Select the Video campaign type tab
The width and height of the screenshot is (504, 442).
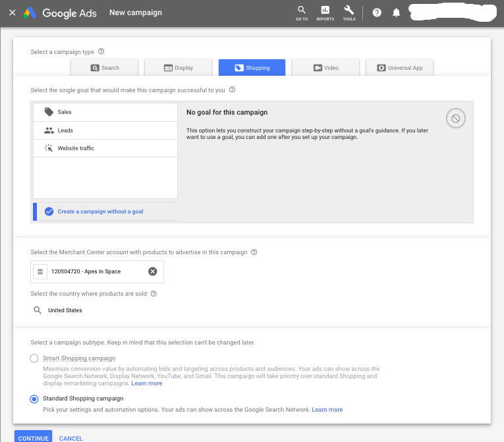(x=325, y=68)
